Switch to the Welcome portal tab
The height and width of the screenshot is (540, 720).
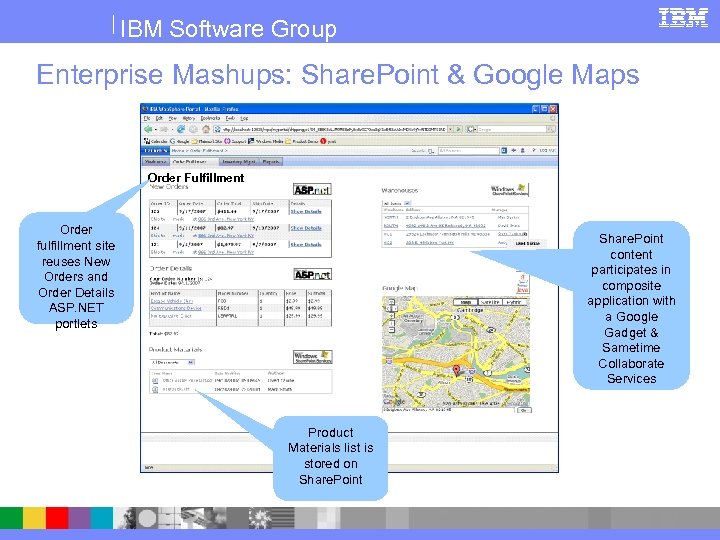tap(156, 162)
